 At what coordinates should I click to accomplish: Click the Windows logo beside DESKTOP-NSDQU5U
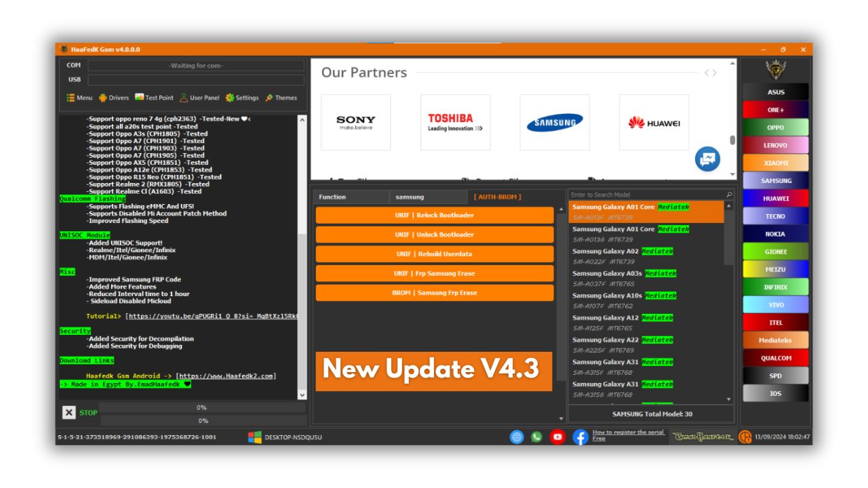(254, 437)
